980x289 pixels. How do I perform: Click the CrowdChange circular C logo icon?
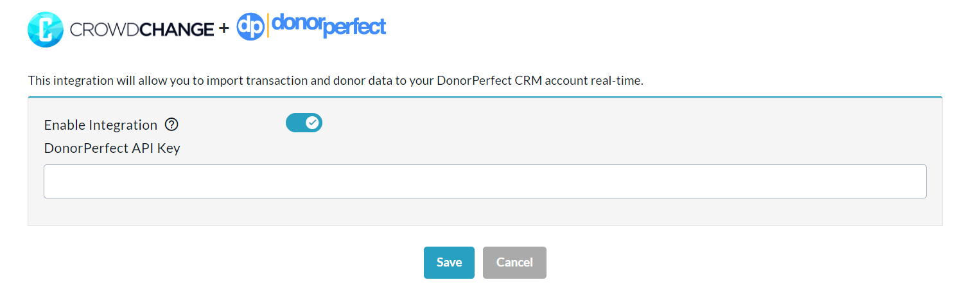(x=46, y=29)
